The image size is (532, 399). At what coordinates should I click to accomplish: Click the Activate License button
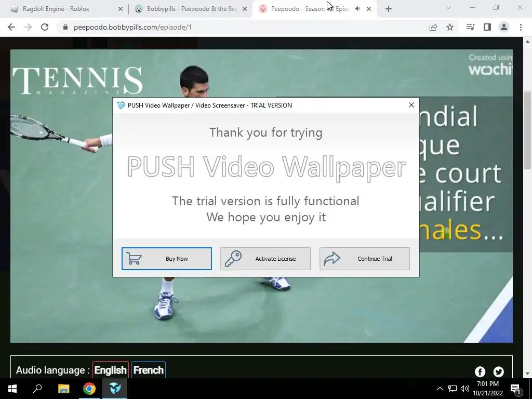tap(265, 259)
